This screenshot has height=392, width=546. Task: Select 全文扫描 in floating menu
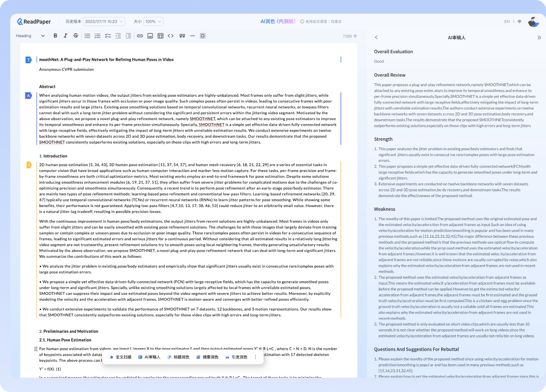coord(120,357)
